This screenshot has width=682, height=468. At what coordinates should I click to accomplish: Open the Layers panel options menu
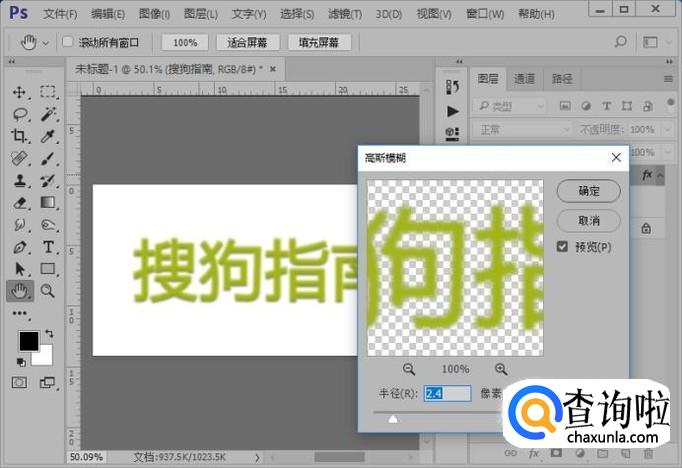[669, 79]
